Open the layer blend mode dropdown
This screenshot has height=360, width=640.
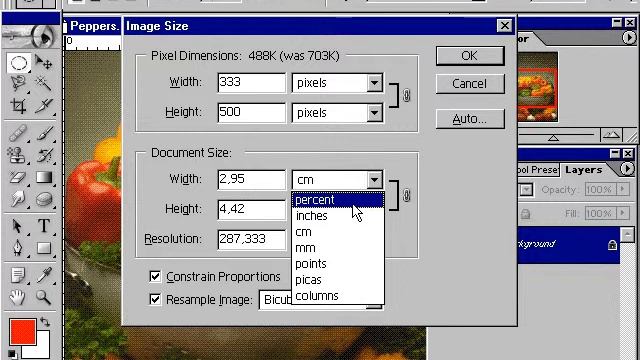(526, 189)
